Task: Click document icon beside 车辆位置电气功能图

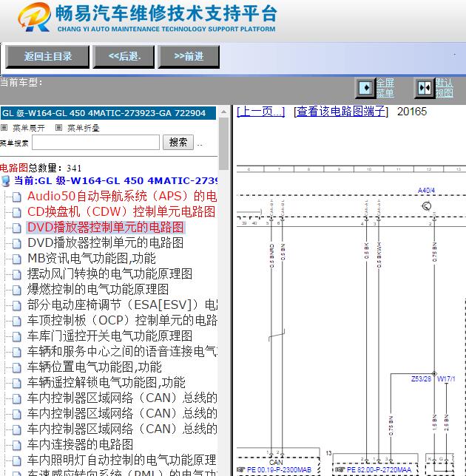Action: (17, 367)
